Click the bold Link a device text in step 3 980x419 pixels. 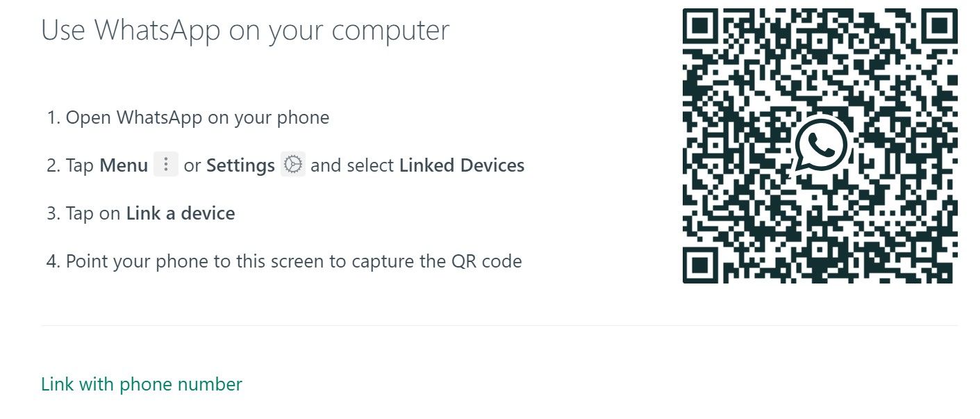pos(179,213)
